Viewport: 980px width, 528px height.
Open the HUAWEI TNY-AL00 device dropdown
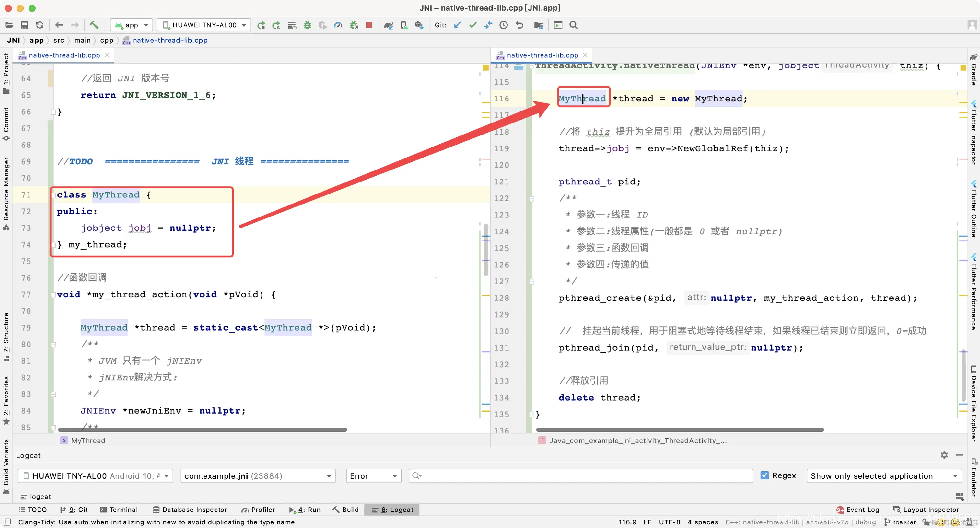pos(204,25)
